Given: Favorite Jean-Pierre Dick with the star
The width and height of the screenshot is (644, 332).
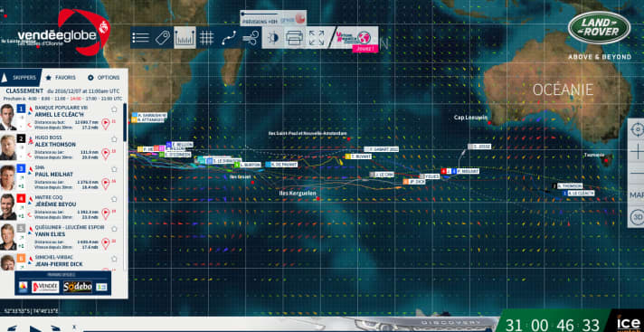Looking at the screenshot, I should (114, 259).
